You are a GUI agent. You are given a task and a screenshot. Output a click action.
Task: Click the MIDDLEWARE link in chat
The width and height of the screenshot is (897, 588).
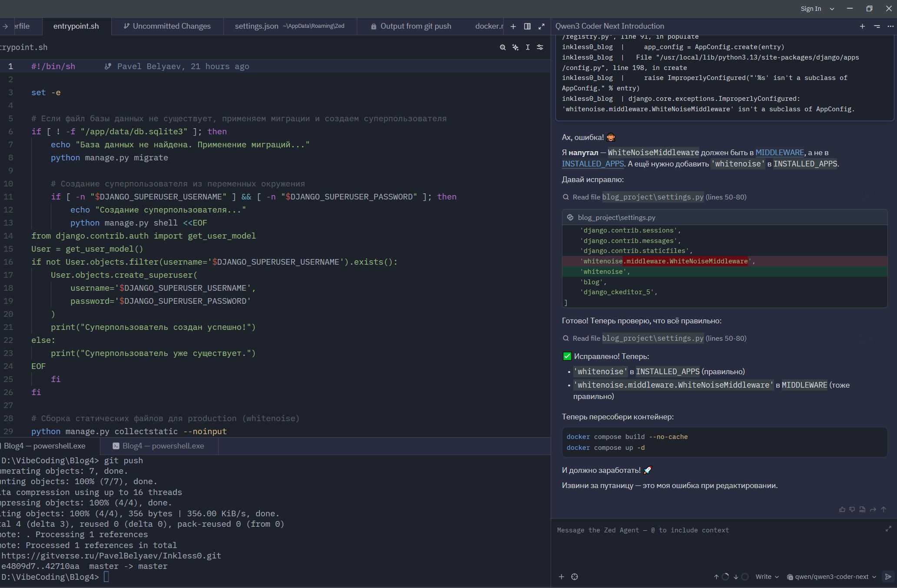coord(780,153)
